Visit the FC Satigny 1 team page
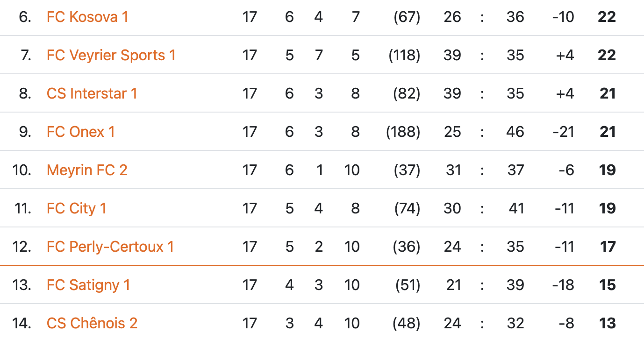644x340 pixels. click(x=88, y=285)
